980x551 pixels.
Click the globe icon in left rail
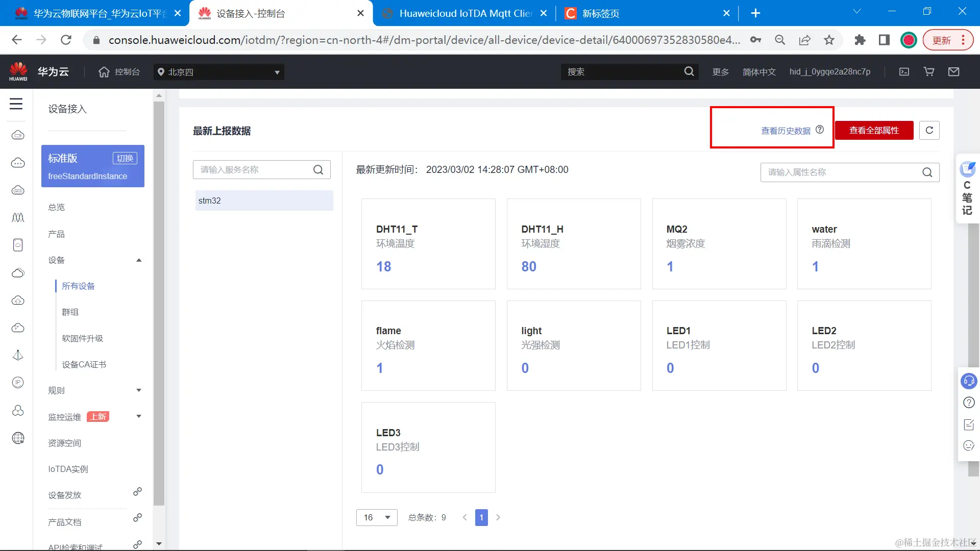point(18,438)
